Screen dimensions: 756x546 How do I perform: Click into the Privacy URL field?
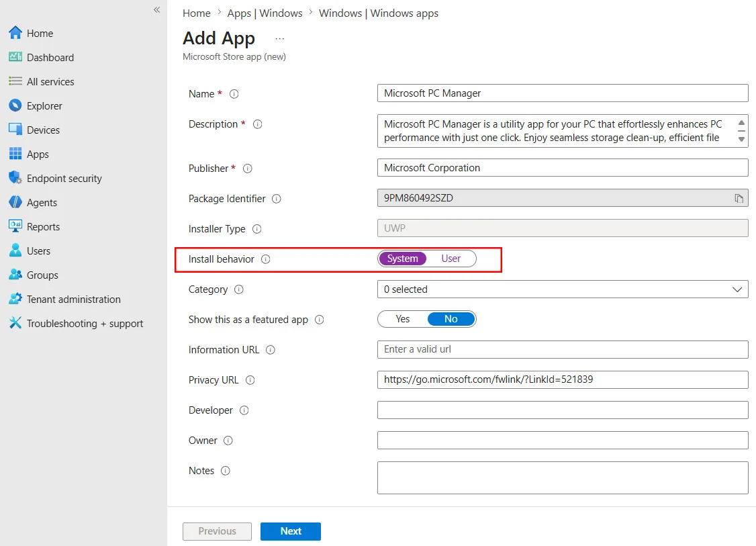click(563, 379)
